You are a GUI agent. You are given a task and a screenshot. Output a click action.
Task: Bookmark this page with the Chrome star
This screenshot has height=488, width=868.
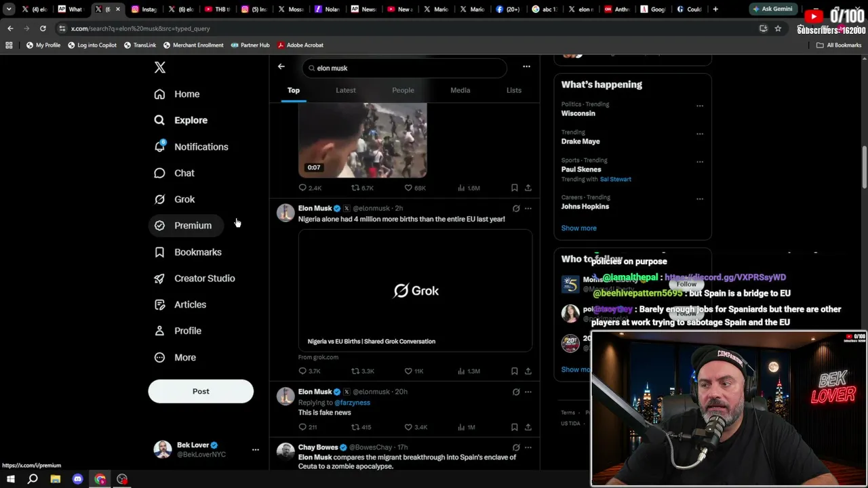pos(778,28)
